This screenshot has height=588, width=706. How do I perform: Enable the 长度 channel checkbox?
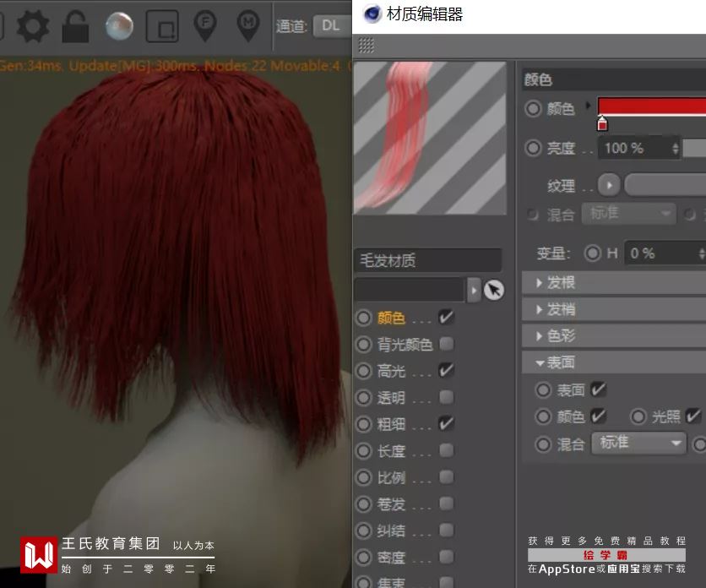[446, 450]
